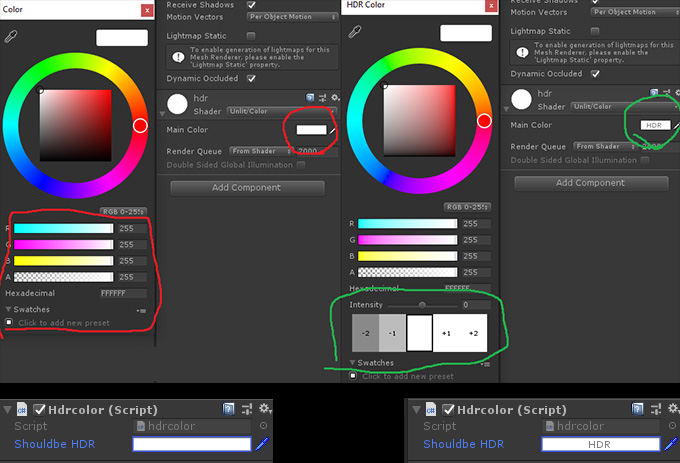Enable Lightmap Static in right inspector
Image resolution: width=680 pixels, height=463 pixels.
point(595,31)
